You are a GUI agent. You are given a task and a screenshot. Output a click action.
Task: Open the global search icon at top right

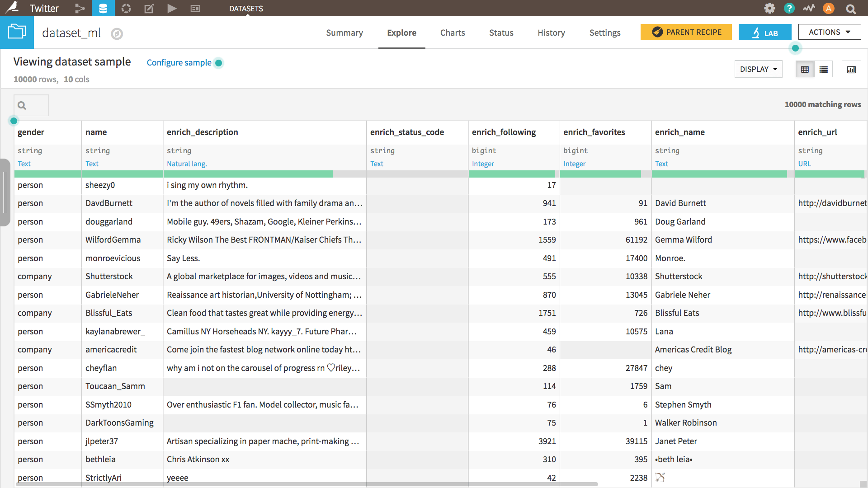851,8
